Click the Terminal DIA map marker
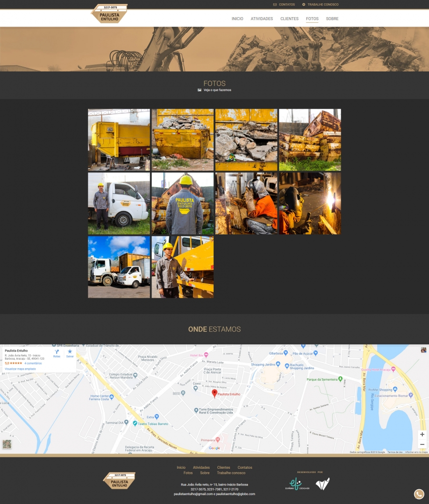Image resolution: width=429 pixels, height=504 pixels. (x=126, y=422)
